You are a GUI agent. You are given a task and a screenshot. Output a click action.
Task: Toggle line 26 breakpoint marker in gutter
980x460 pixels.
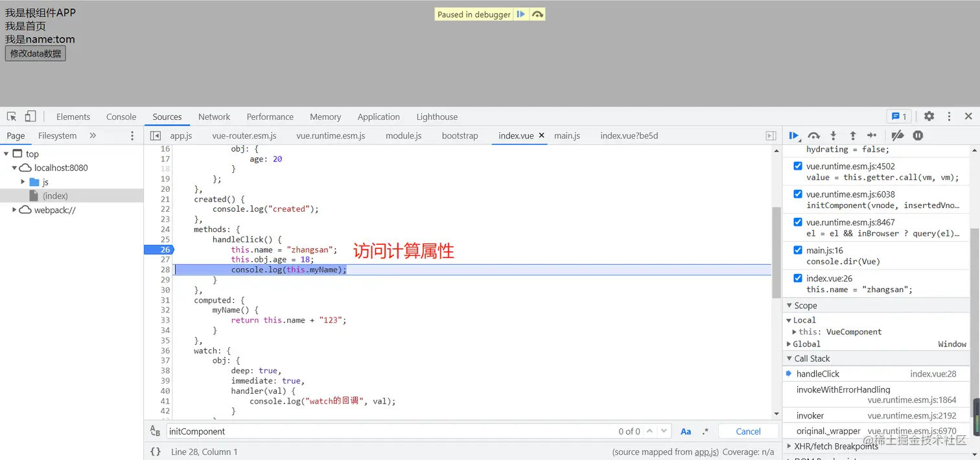click(x=159, y=249)
